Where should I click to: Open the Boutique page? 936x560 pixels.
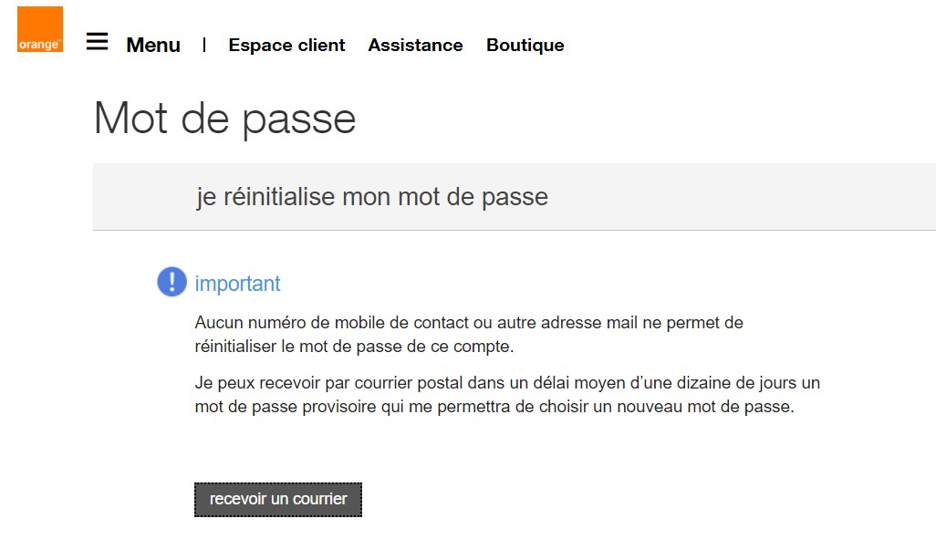525,45
